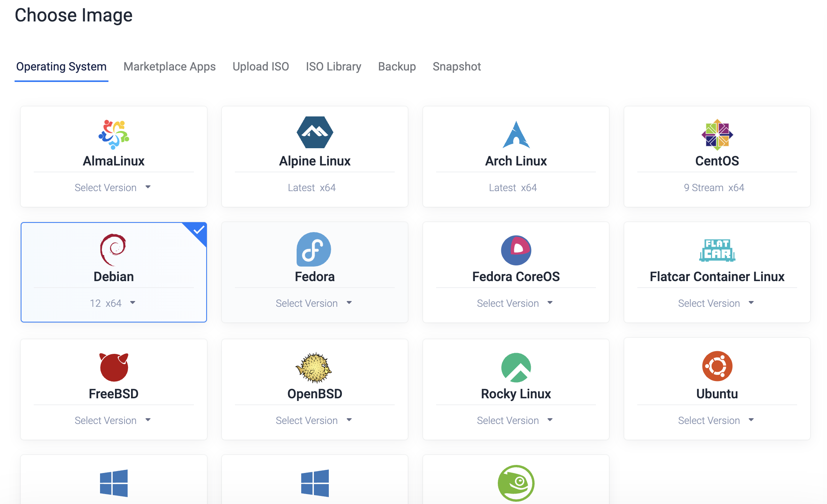Screen dimensions: 827x504
Task: Toggle the Debian selected checkmark corner
Action: coord(199,231)
